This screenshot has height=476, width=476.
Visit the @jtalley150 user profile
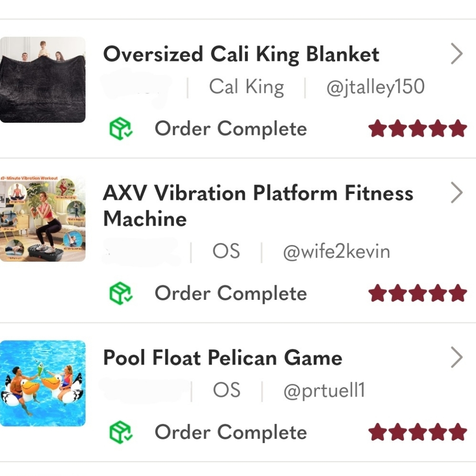pos(375,87)
